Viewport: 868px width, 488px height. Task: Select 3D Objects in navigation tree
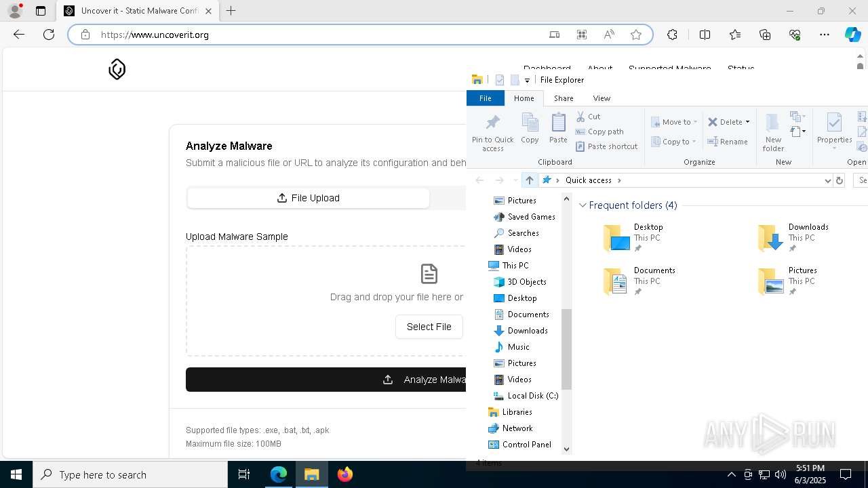tap(526, 282)
